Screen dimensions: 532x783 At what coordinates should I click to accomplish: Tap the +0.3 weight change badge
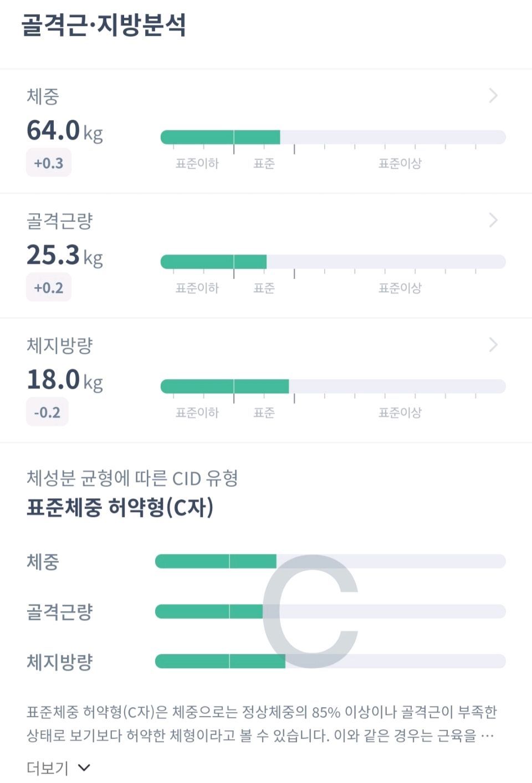click(49, 163)
